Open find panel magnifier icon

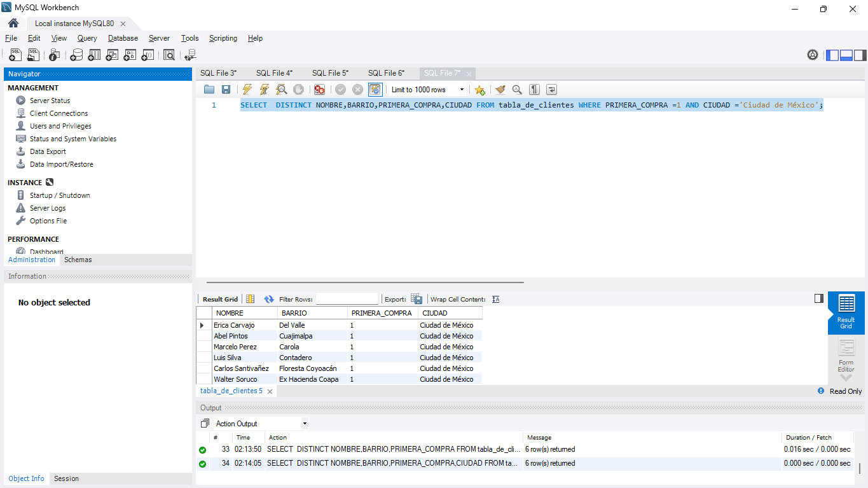pos(517,90)
